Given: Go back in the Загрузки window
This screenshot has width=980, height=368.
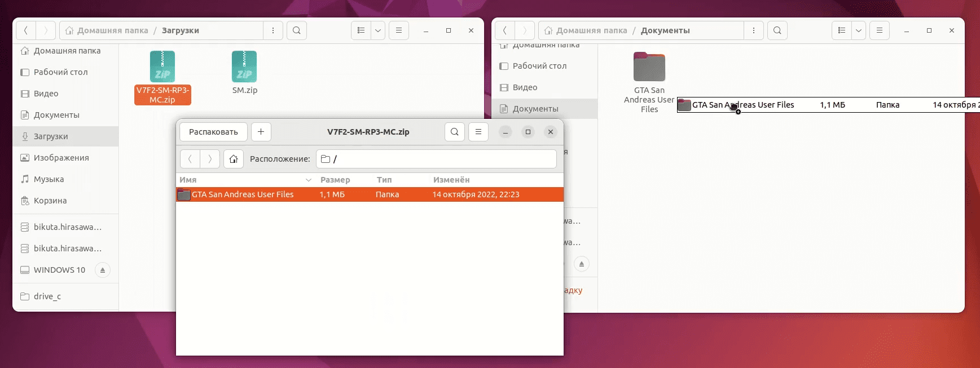Looking at the screenshot, I should (x=26, y=30).
